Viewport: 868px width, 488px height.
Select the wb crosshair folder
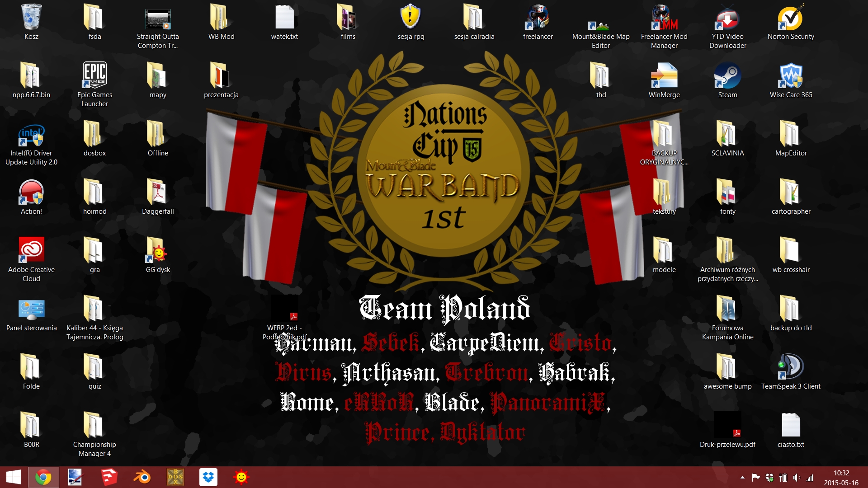coord(791,255)
